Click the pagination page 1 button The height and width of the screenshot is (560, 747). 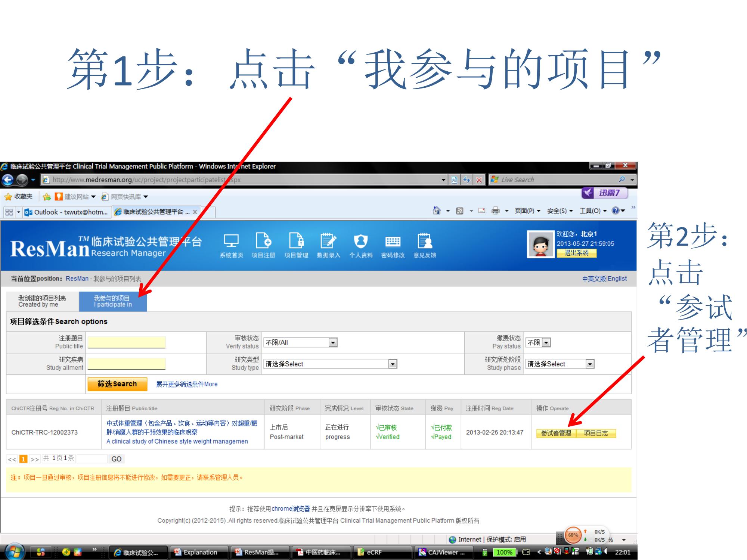pyautogui.click(x=23, y=459)
